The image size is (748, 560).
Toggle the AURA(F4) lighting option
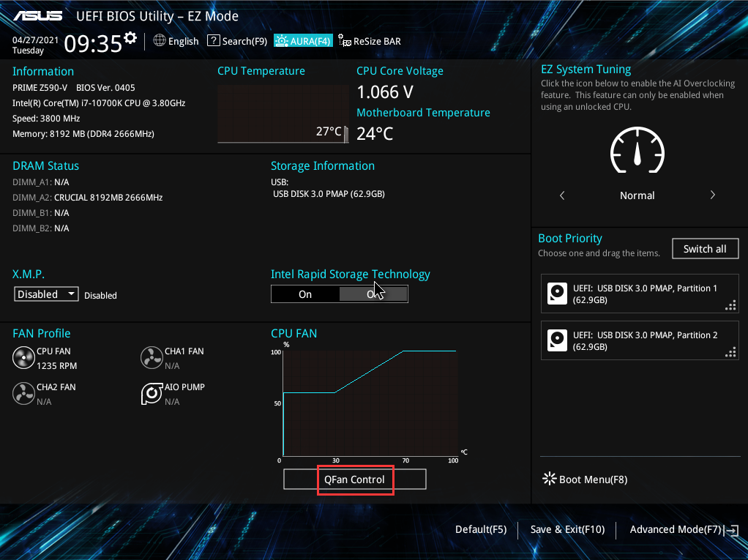pos(303,41)
